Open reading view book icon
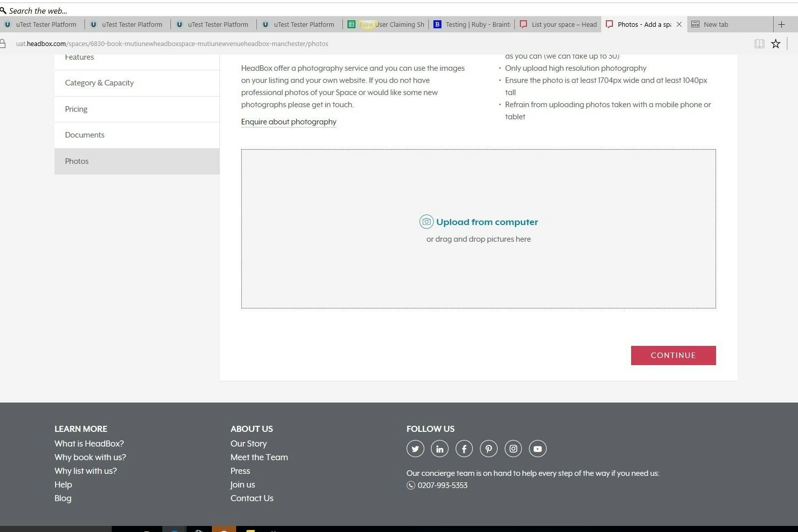The height and width of the screenshot is (532, 798). pyautogui.click(x=759, y=44)
